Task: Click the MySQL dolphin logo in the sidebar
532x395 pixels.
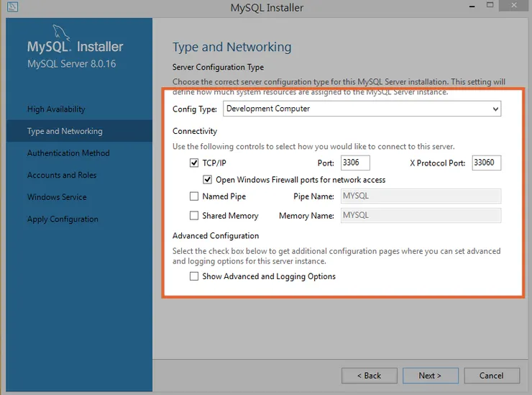Action: 61,32
